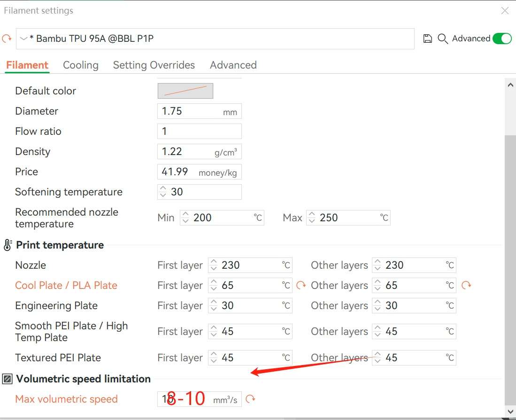Click the Flow ratio input field

tap(199, 131)
